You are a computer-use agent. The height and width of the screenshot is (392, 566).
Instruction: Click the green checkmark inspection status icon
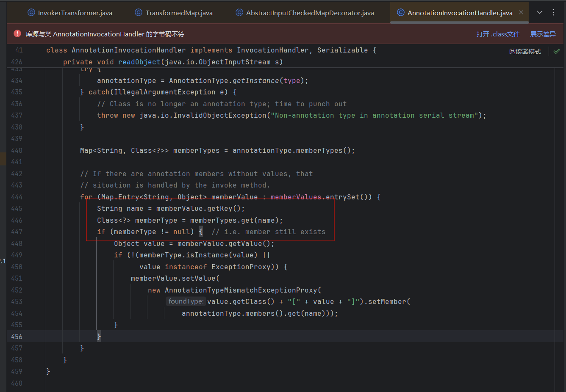557,51
